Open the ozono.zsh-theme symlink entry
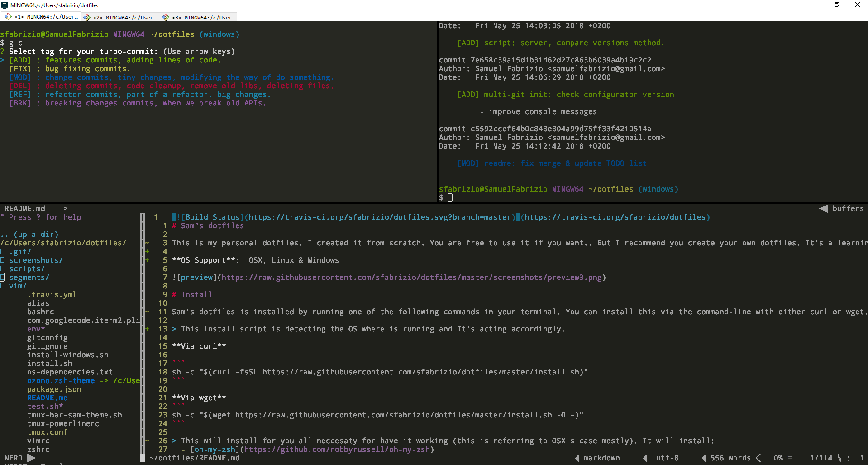The height and width of the screenshot is (465, 868). point(83,381)
